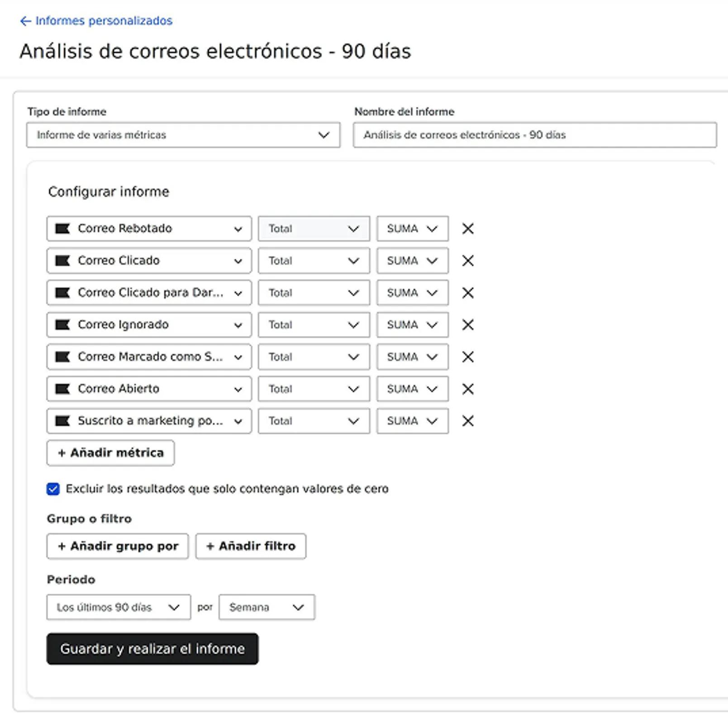The width and height of the screenshot is (728, 724).
Task: Remove the Correo Rebotado metric row
Action: (468, 229)
